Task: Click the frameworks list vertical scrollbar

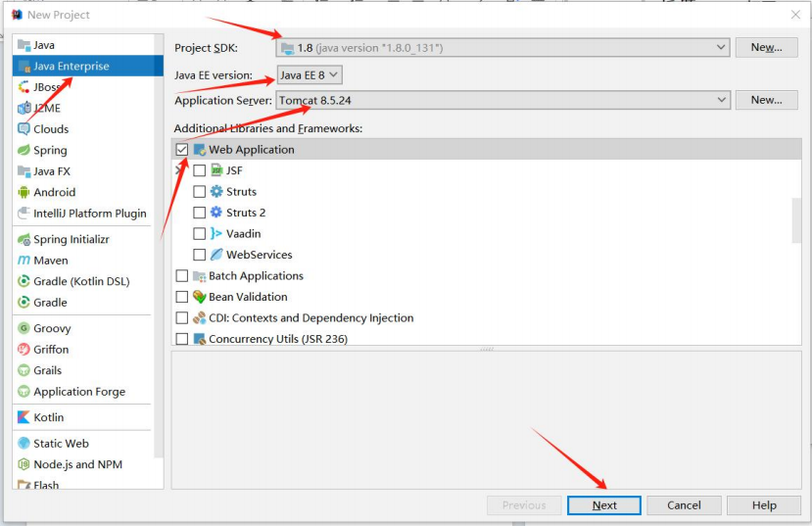Action: pos(796,220)
